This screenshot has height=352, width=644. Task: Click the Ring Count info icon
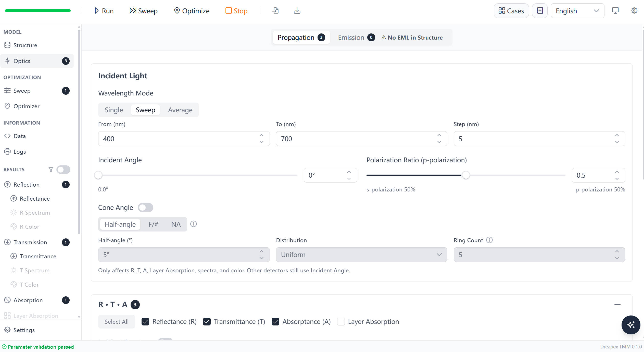pyautogui.click(x=489, y=240)
